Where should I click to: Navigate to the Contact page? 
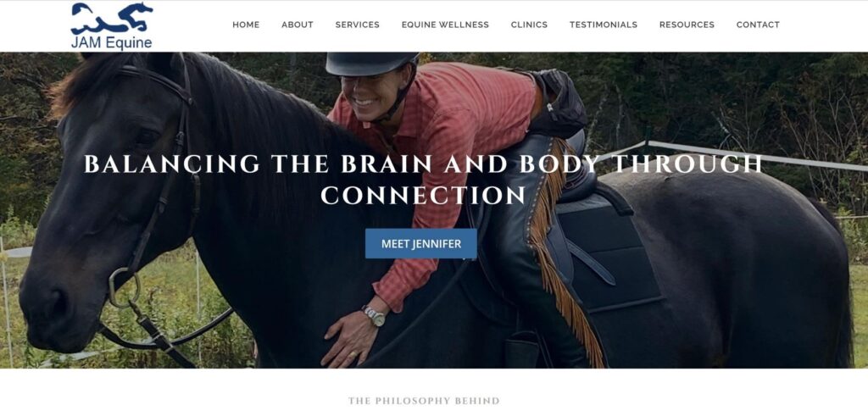[758, 25]
